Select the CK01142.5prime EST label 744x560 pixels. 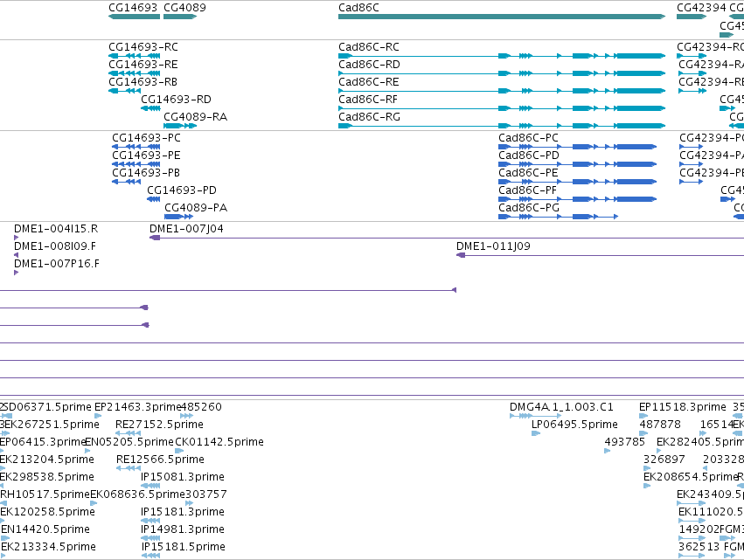coord(219,442)
